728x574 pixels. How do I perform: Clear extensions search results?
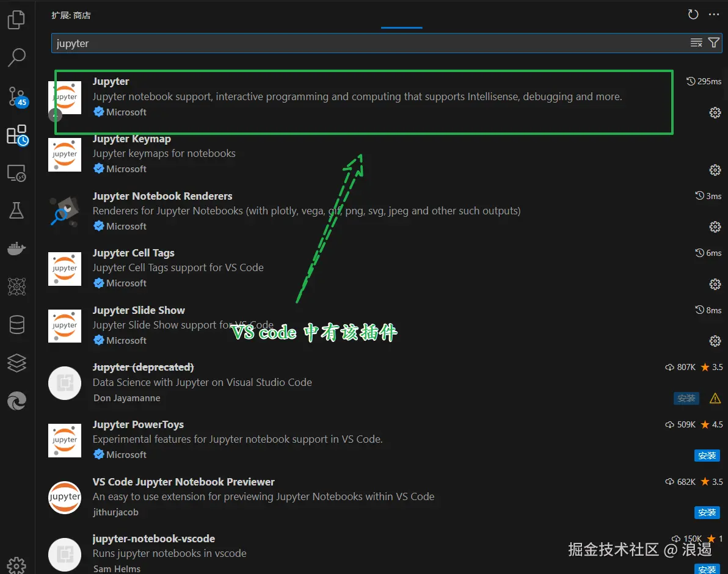(x=696, y=43)
